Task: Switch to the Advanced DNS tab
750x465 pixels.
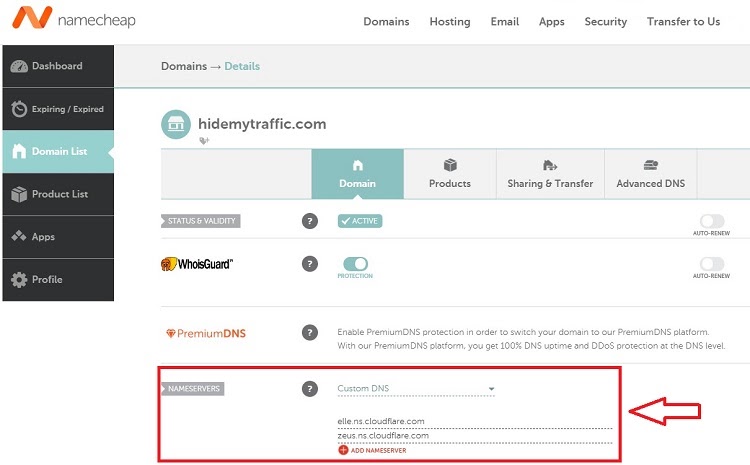Action: click(x=651, y=174)
